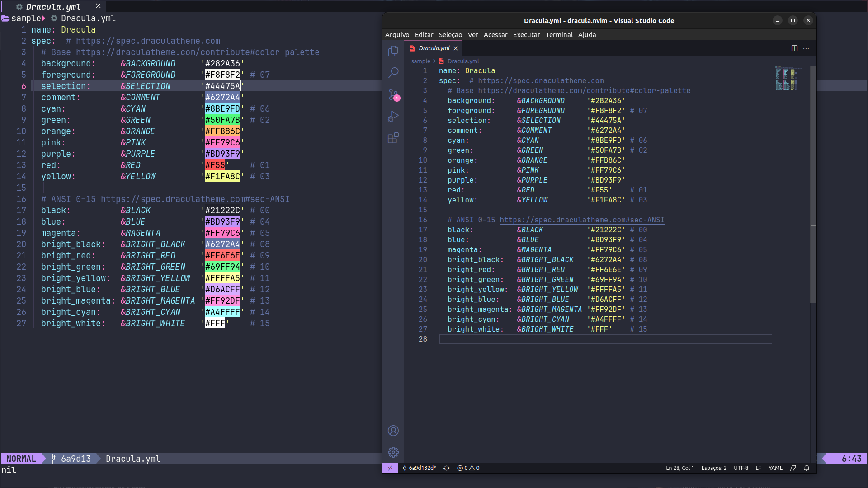The image size is (868, 488).
Task: Click the 6:43 position in Neovim statusline
Action: click(x=851, y=459)
